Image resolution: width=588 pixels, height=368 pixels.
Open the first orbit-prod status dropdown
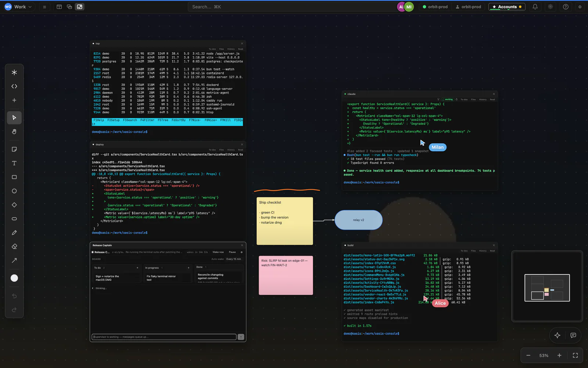point(435,7)
